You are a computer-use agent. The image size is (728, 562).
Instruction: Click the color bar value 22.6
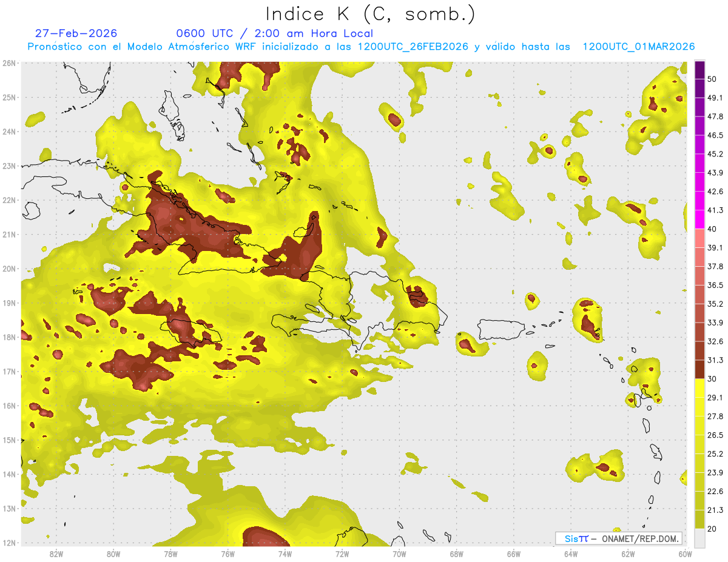click(x=715, y=492)
